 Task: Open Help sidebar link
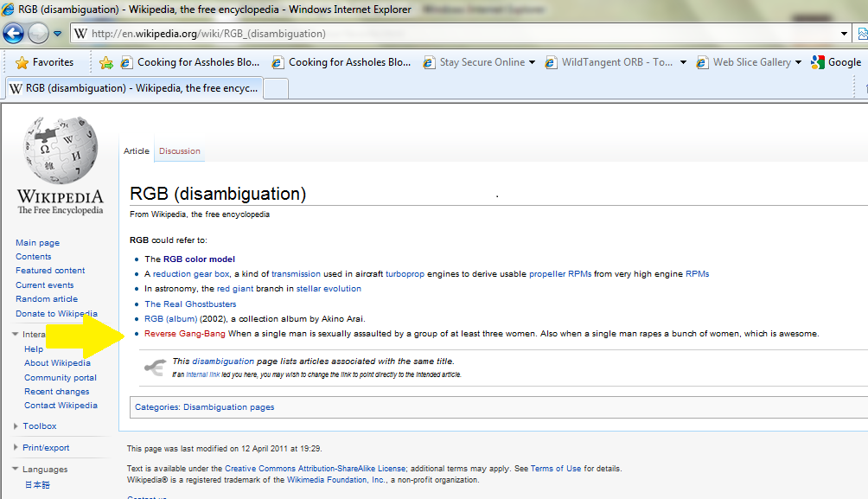(x=34, y=349)
